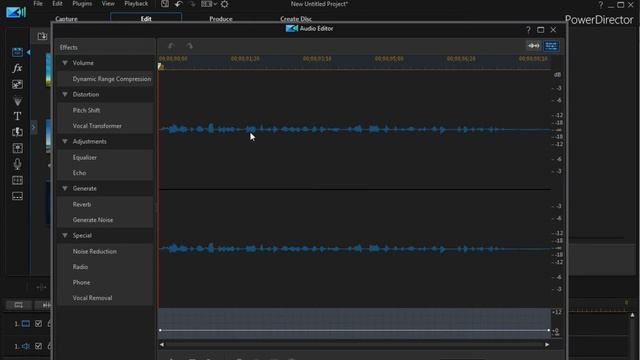Open the Title Room T icon
Image resolution: width=640 pixels, height=360 pixels.
(17, 116)
